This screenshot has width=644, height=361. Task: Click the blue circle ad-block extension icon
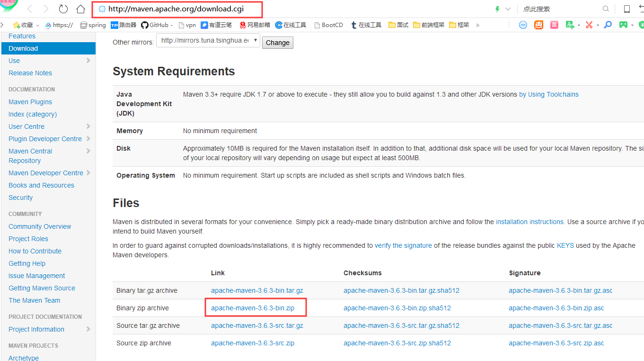click(x=523, y=25)
